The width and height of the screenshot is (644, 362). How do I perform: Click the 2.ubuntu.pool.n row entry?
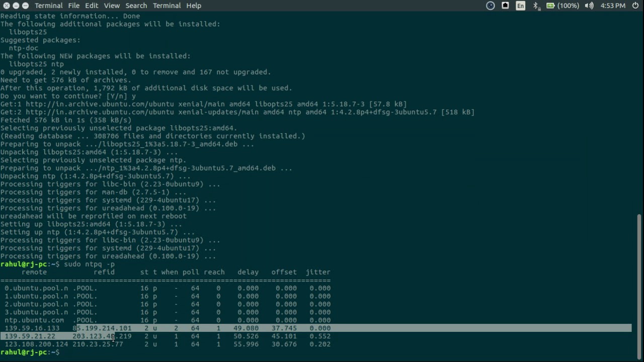click(36, 304)
